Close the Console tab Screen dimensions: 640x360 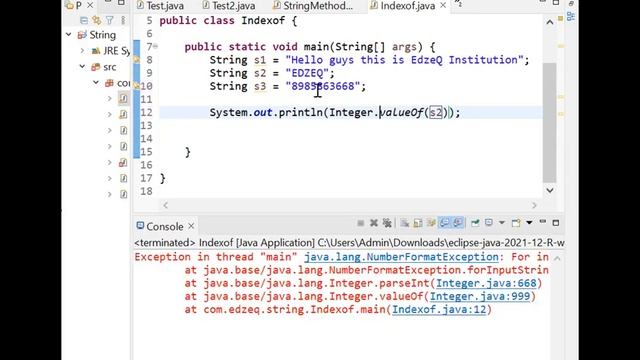[x=191, y=226]
